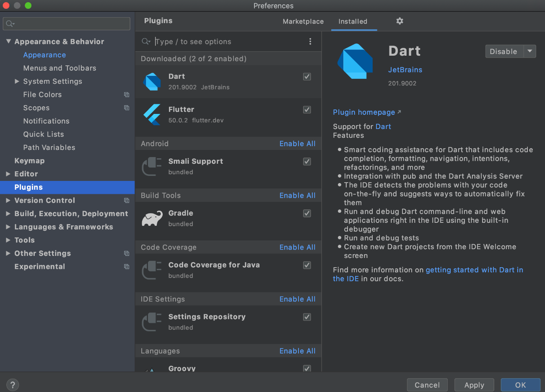Select Quick Lists in settings tree
Viewport: 545px width, 392px height.
44,134
